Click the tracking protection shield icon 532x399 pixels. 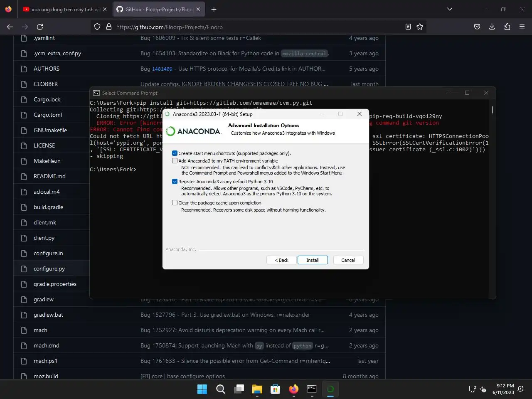point(97,27)
